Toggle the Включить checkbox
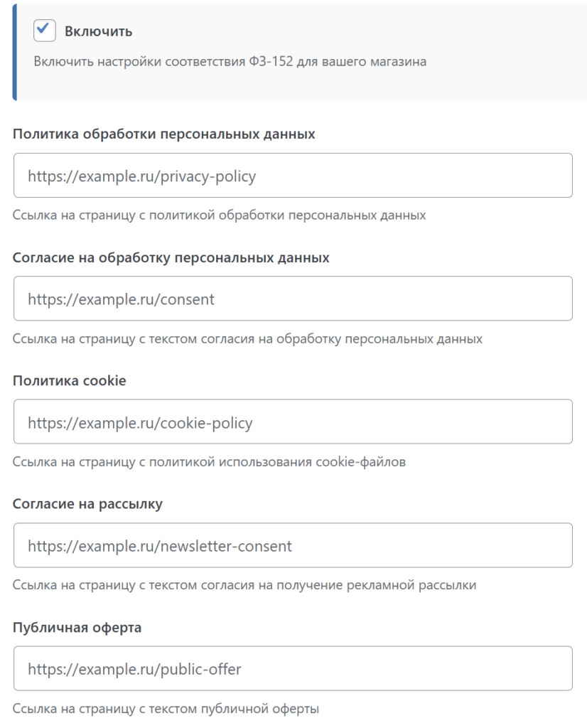 45,31
